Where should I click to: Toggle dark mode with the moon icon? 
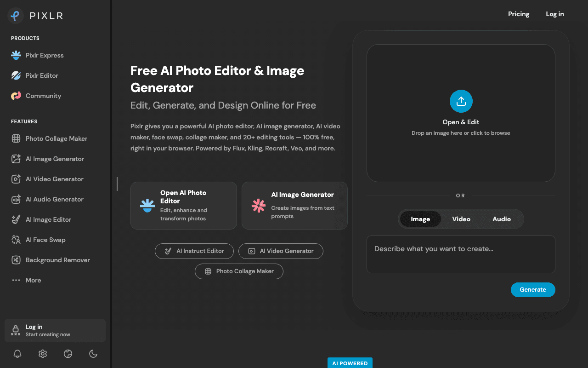click(x=93, y=354)
